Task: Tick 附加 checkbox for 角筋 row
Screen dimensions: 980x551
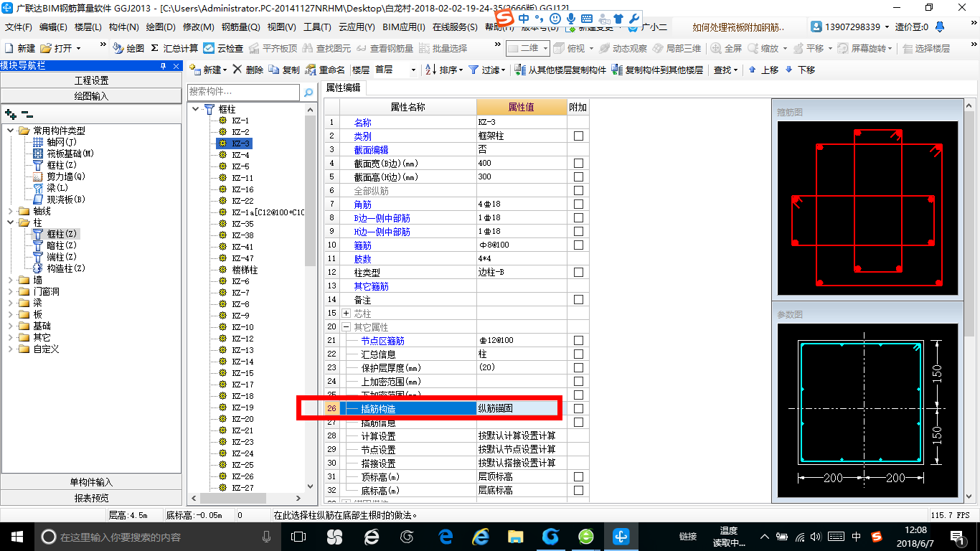Action: (578, 204)
